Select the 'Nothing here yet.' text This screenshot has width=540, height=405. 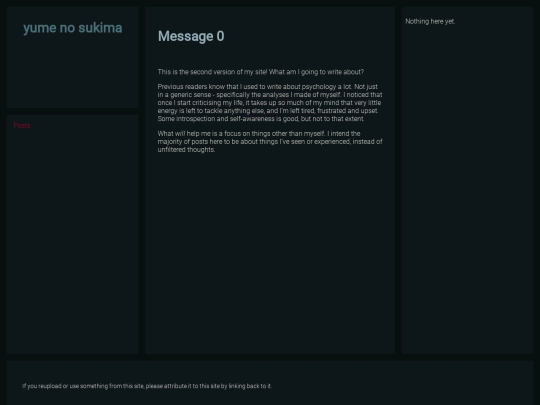(x=430, y=21)
